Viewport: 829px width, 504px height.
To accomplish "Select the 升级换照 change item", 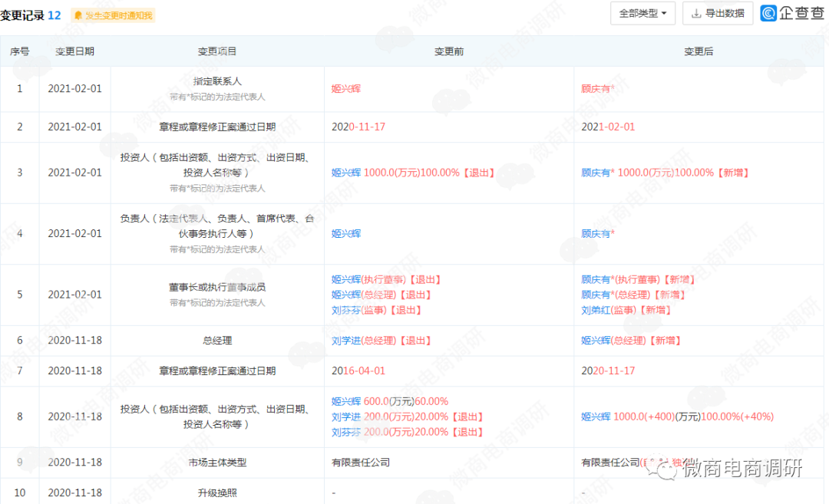I will [217, 493].
